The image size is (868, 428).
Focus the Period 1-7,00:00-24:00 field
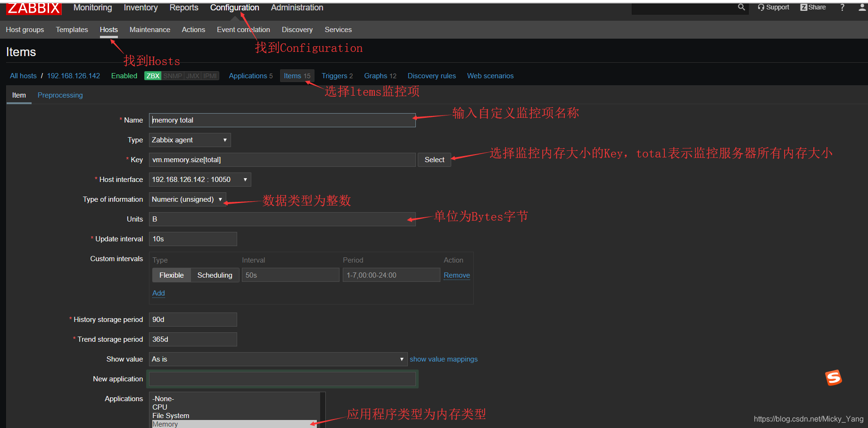[x=391, y=275]
